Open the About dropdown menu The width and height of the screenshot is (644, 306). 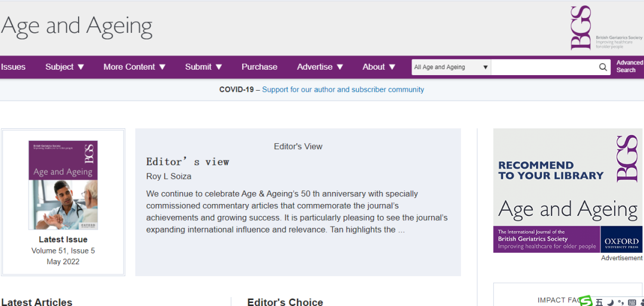click(379, 67)
